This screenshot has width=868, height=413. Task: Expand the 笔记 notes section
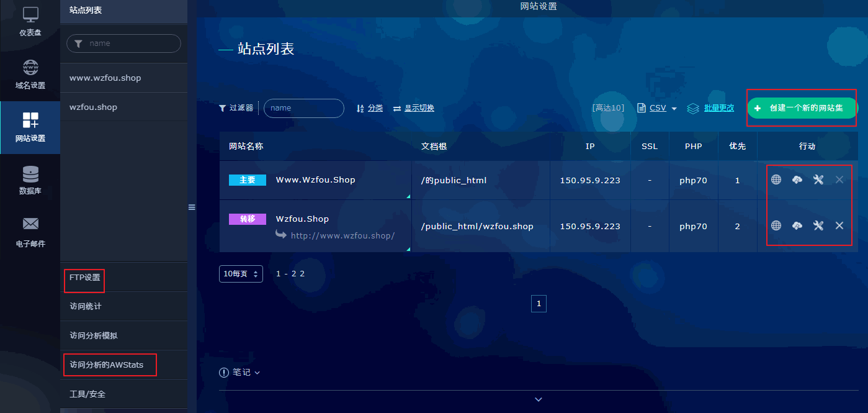pos(239,373)
